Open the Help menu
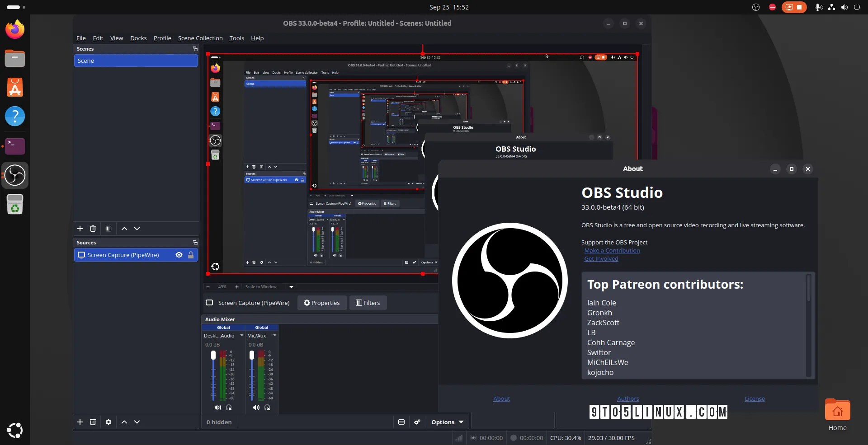868x445 pixels. click(257, 38)
